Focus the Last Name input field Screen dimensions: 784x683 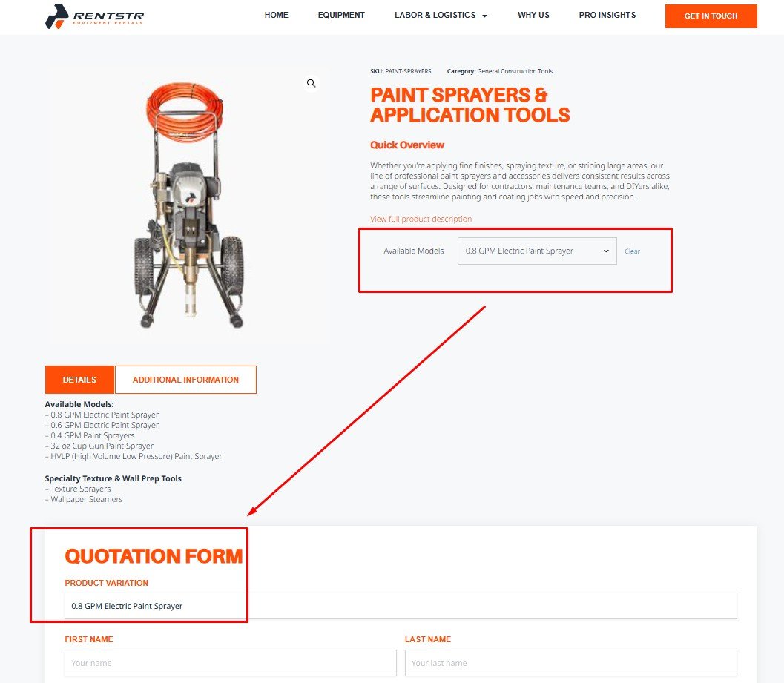point(570,663)
